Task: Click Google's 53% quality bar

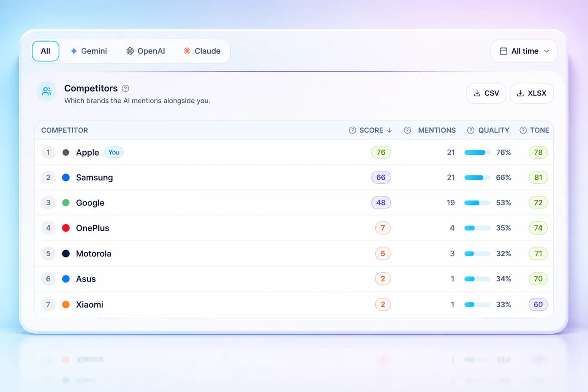Action: tap(477, 203)
